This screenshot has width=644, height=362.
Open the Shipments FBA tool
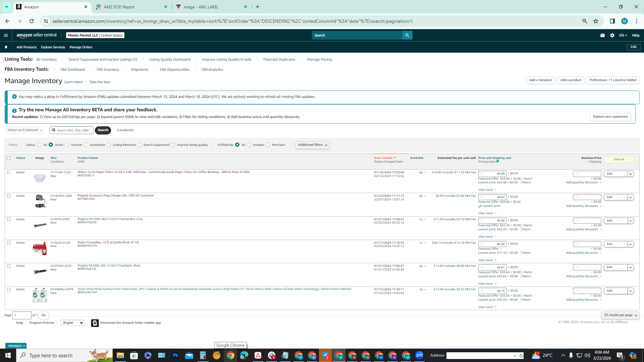(140, 70)
